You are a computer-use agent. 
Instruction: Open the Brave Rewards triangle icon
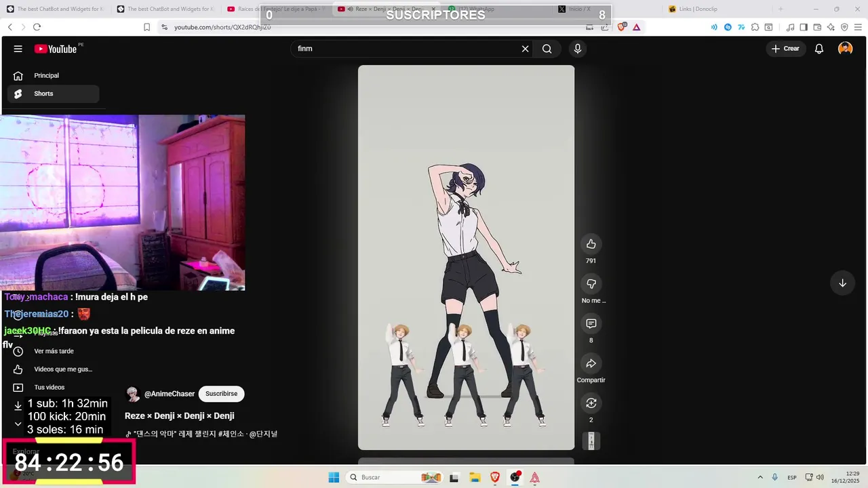[636, 27]
